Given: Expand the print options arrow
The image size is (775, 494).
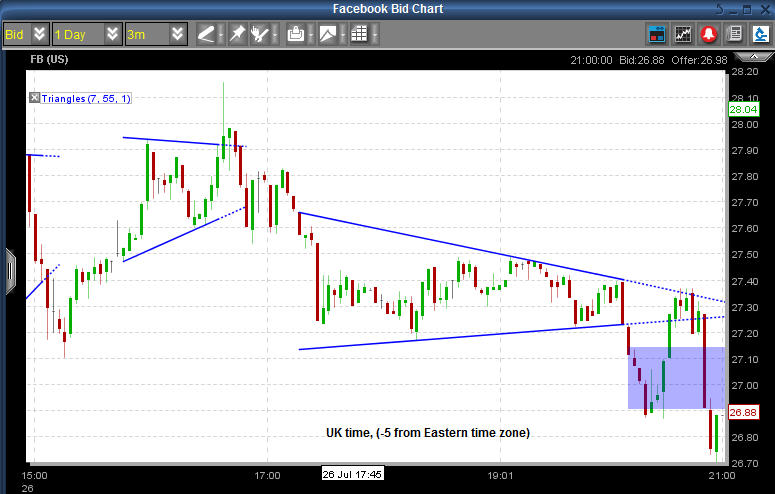Looking at the screenshot, I should tap(311, 35).
